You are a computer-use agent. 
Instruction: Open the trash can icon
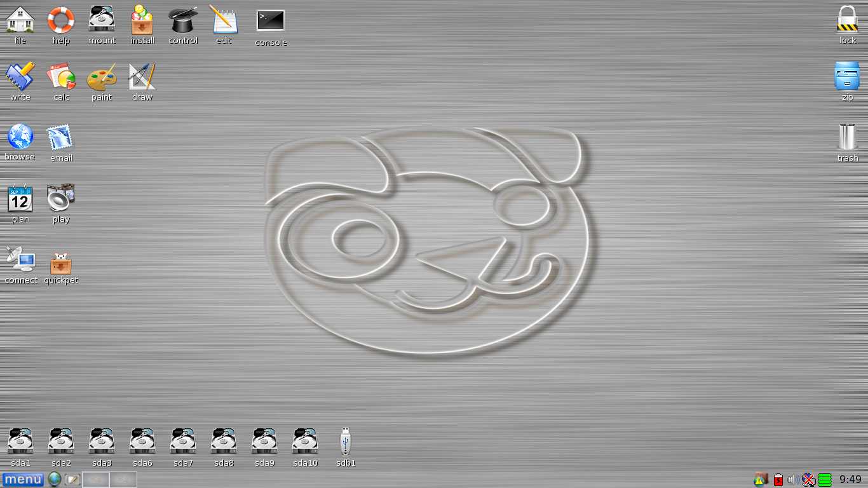(x=847, y=137)
